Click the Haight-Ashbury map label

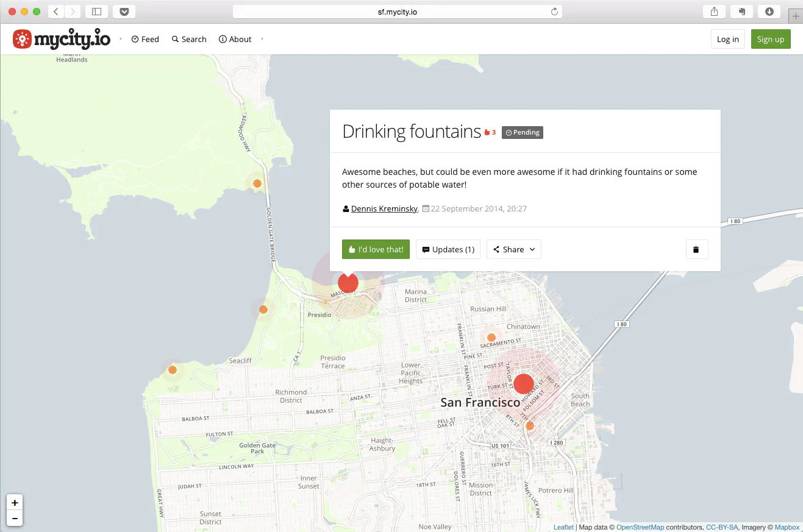[x=382, y=444]
